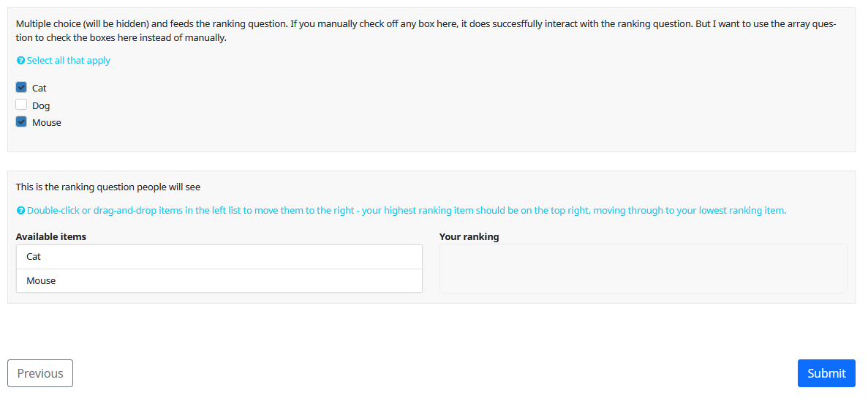
Task: Click the help icon beside 'Select all that apply'
Action: coord(20,61)
